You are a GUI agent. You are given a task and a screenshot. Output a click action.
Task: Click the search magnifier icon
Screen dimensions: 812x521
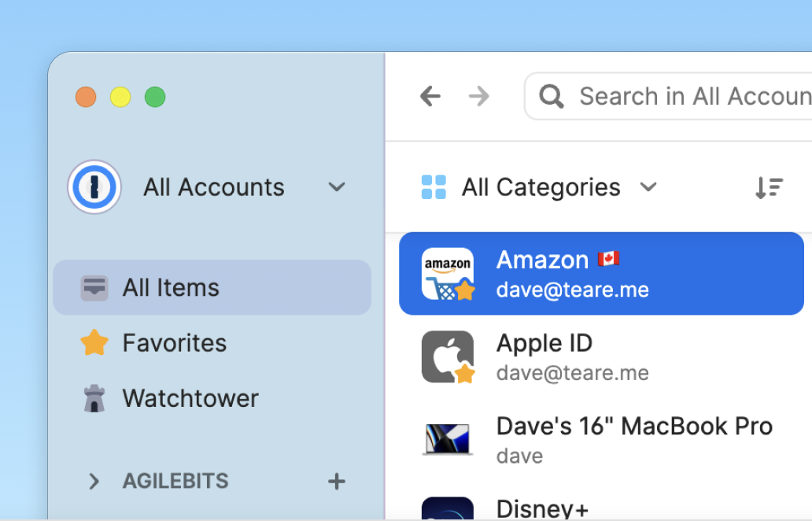click(x=551, y=96)
